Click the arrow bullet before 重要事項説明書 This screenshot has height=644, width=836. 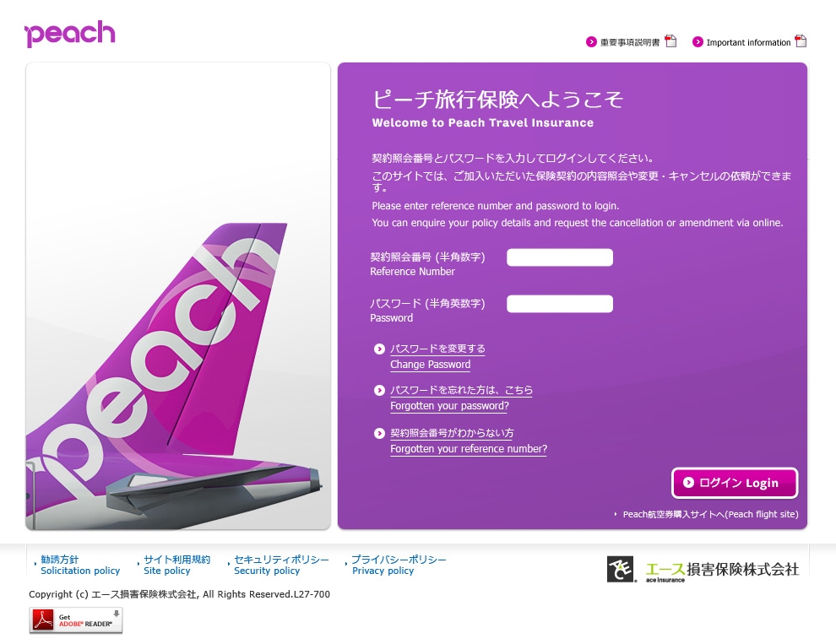591,41
